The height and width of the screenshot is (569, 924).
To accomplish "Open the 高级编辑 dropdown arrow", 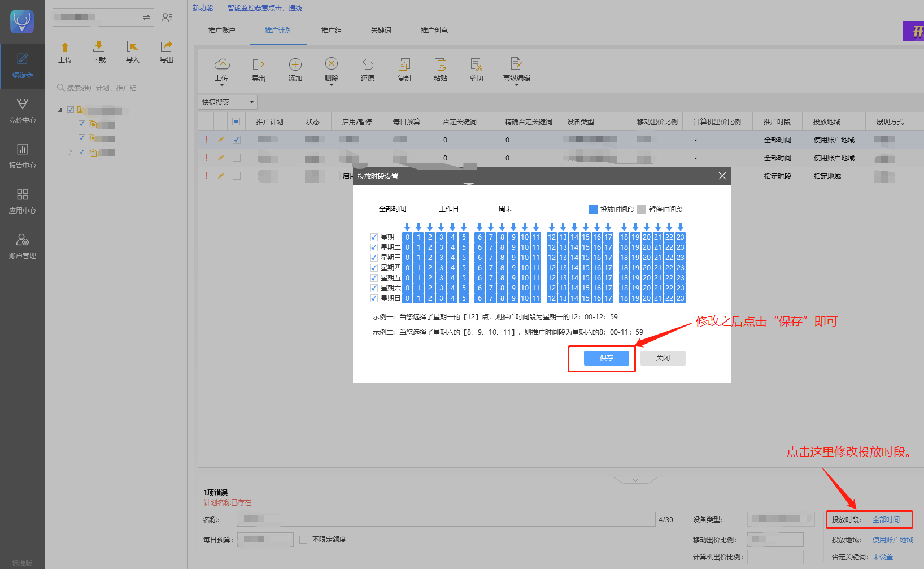I will (516, 85).
